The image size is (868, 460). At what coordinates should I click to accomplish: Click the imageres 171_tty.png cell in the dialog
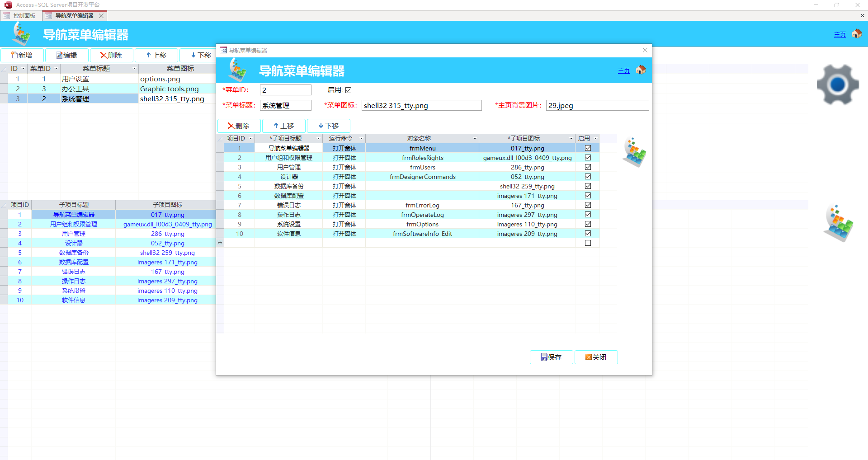[527, 196]
